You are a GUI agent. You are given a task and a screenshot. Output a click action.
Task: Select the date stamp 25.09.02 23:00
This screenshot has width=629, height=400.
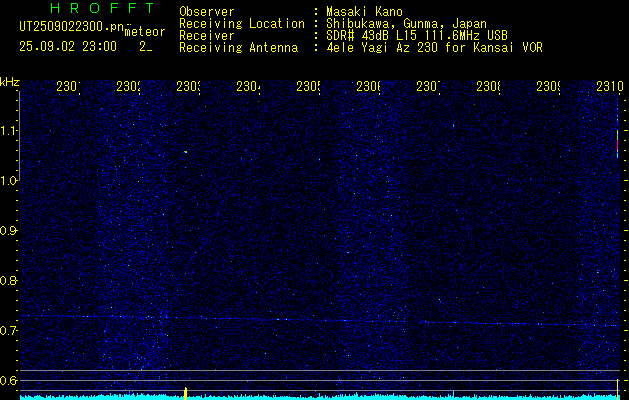68,47
